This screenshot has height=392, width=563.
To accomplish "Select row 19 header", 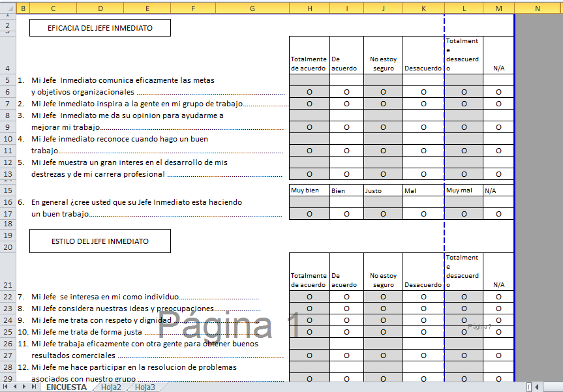I will coord(8,235).
